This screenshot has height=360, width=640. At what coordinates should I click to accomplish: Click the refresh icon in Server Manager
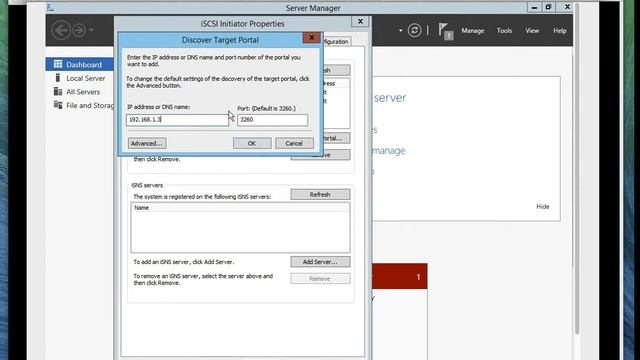(414, 31)
